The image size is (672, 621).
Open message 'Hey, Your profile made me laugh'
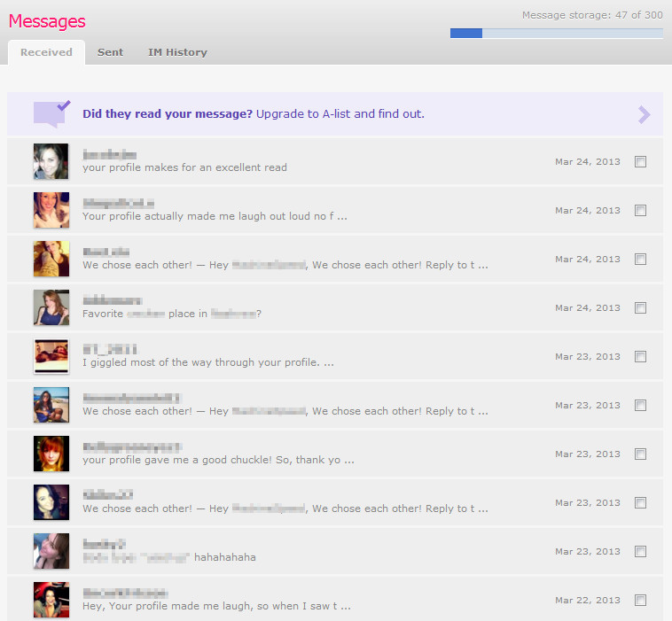tap(216, 606)
